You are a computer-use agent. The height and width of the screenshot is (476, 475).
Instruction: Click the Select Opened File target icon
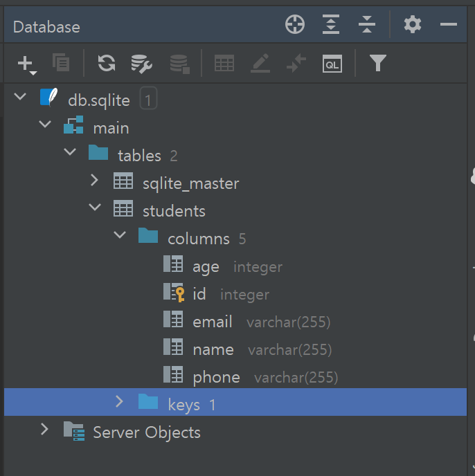click(295, 24)
